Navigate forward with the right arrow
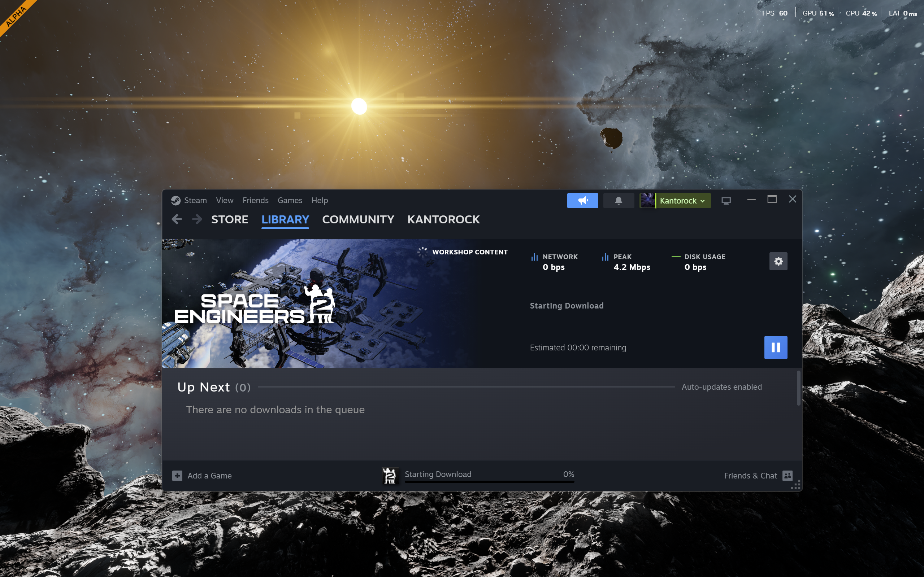The width and height of the screenshot is (924, 577). point(197,219)
